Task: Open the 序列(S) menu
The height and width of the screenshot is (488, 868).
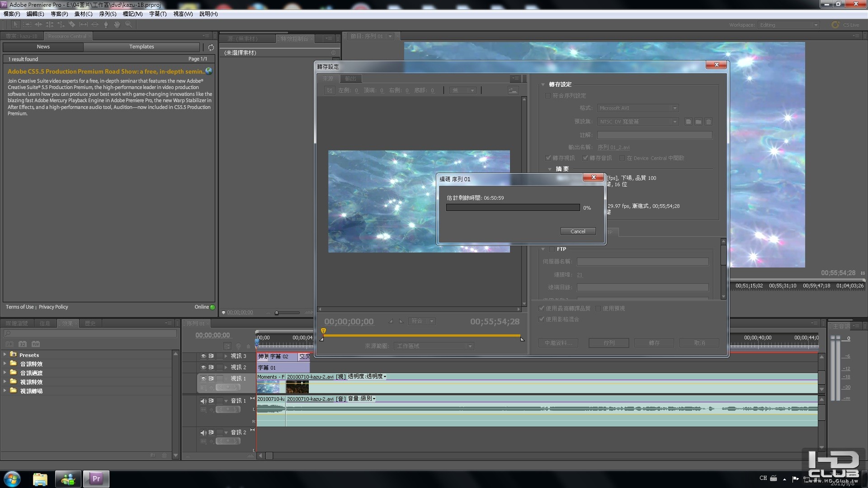Action: tap(108, 14)
